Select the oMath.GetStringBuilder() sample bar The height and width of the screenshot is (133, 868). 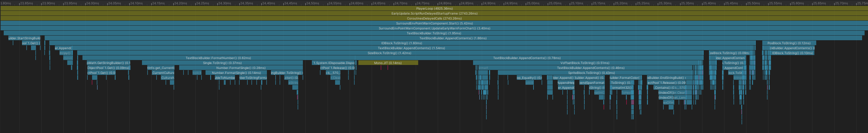point(108,63)
